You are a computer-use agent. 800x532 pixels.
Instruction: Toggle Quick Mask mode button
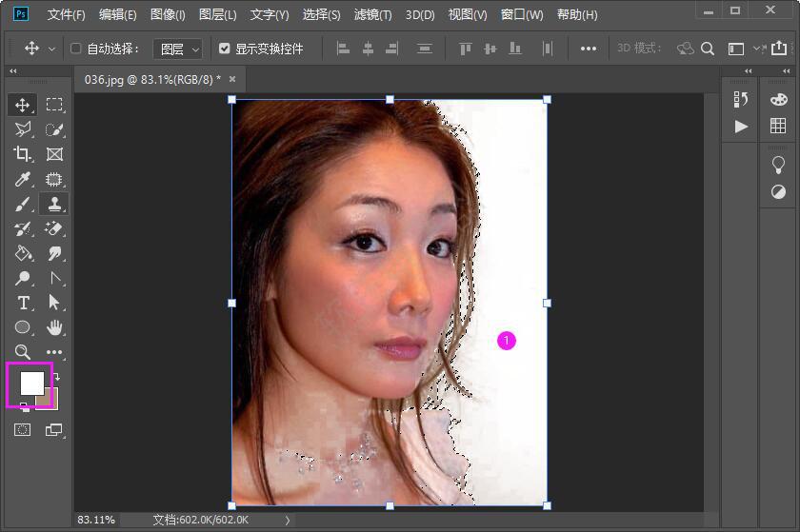pyautogui.click(x=23, y=430)
